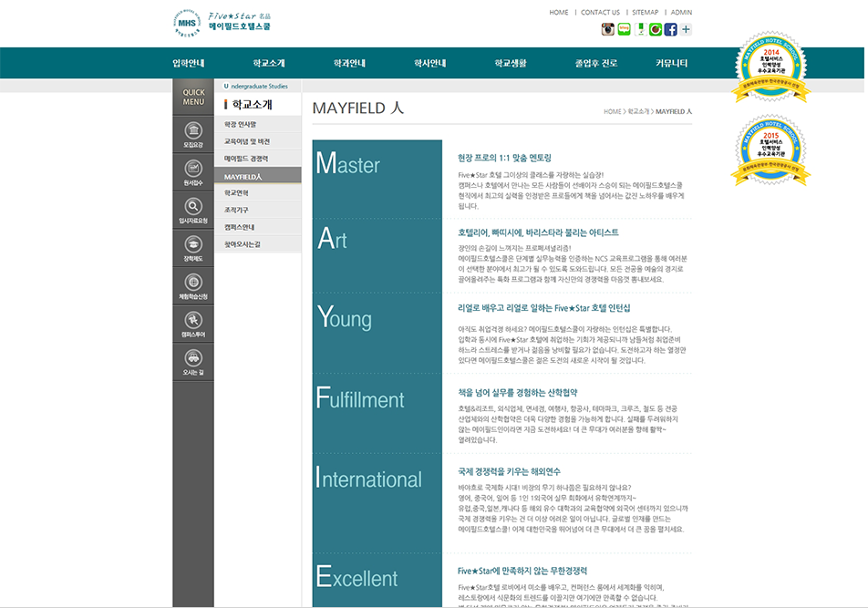The width and height of the screenshot is (868, 608).
Task: Open 캠퍼스안내 from the side menu
Action: [x=240, y=227]
